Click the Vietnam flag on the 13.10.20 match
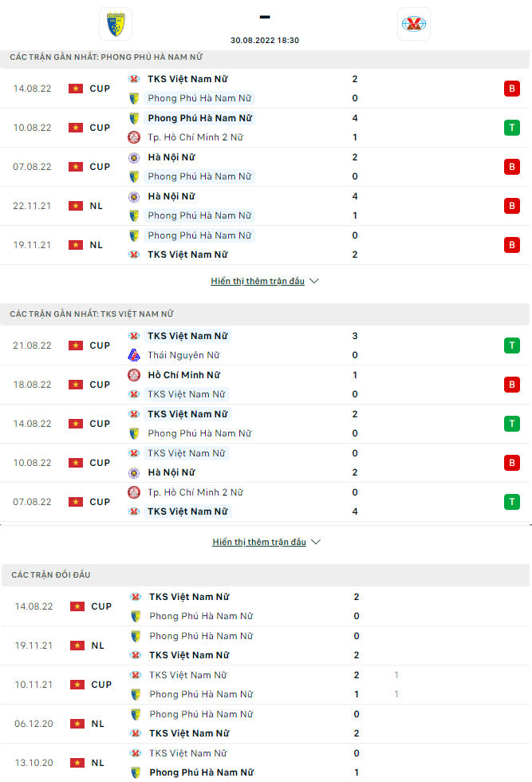532x782 pixels. [x=77, y=763]
